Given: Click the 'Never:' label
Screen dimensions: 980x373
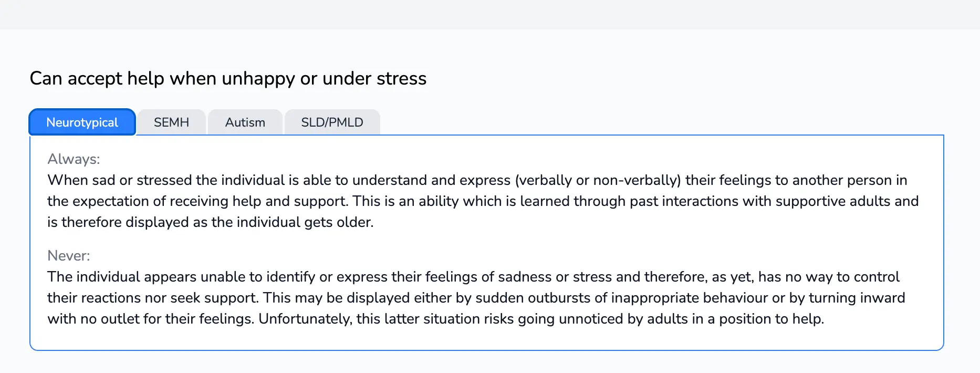Looking at the screenshot, I should [69, 256].
